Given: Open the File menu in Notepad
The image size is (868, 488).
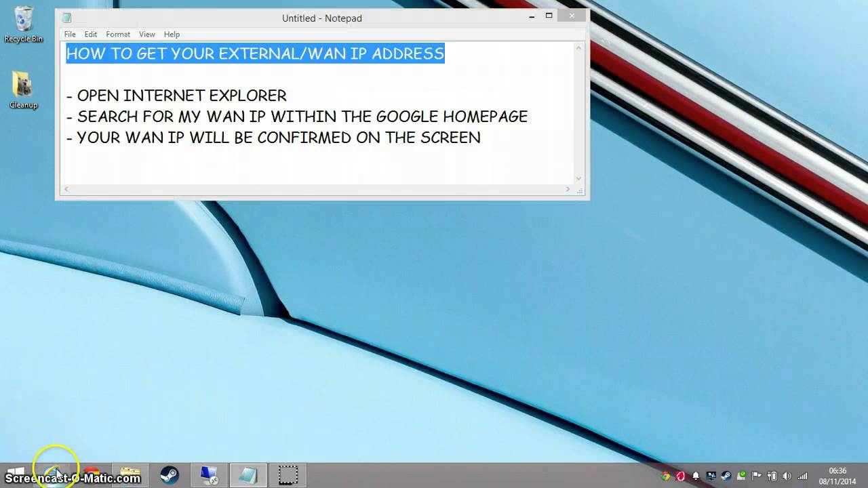Looking at the screenshot, I should pyautogui.click(x=70, y=34).
